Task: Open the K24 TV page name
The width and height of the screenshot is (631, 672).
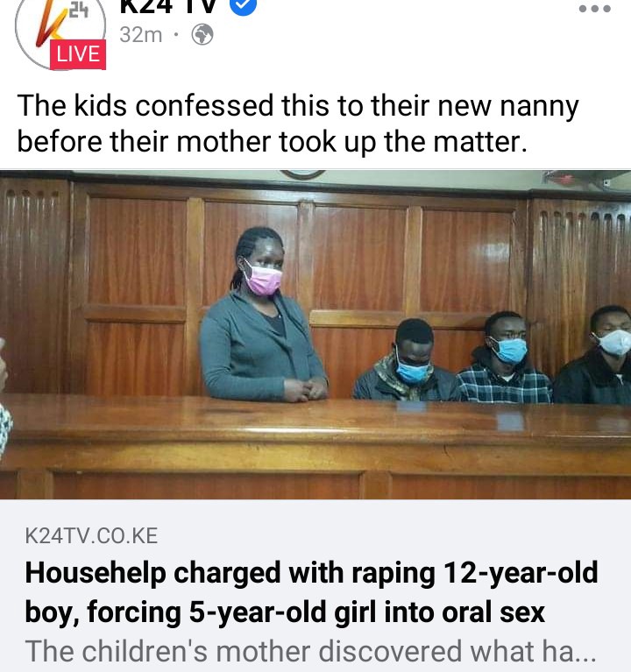Action: 168,6
